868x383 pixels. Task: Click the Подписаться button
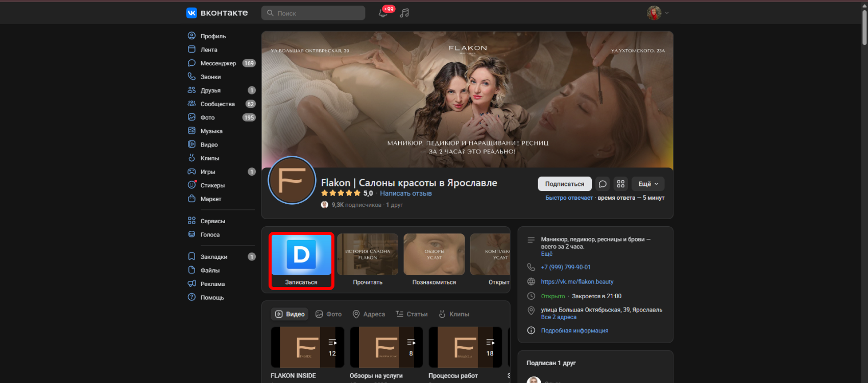pos(564,184)
